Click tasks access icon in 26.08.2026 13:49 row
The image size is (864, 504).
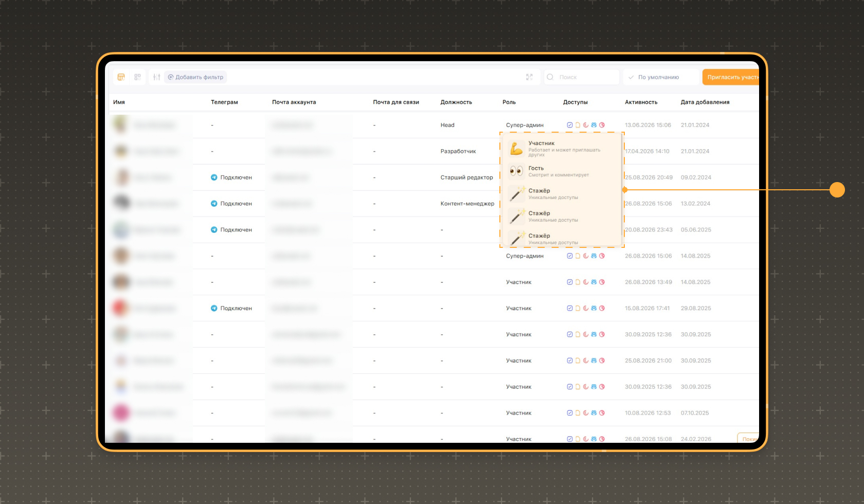click(570, 282)
